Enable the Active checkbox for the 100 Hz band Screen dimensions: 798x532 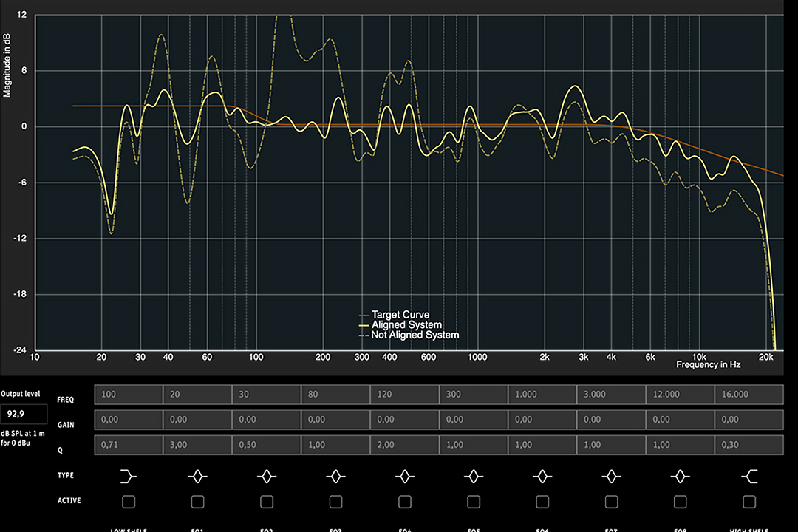pos(129,502)
